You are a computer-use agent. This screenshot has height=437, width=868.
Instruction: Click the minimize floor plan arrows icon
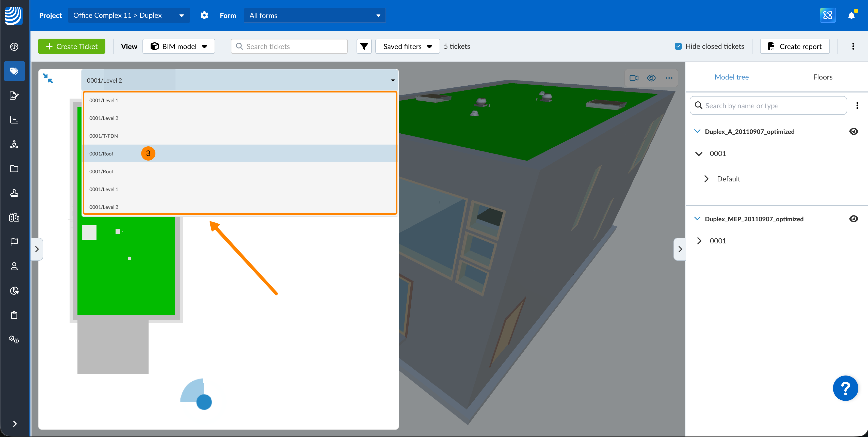pyautogui.click(x=48, y=78)
